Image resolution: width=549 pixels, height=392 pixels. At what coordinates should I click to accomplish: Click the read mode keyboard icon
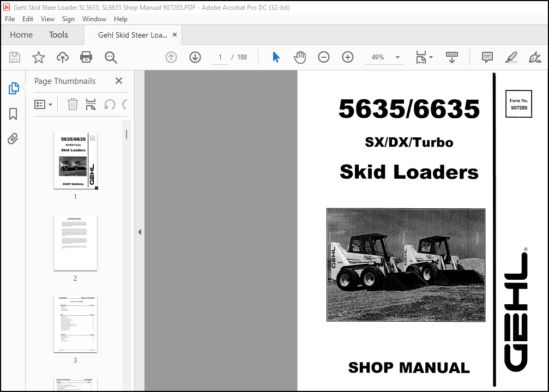[x=451, y=57]
